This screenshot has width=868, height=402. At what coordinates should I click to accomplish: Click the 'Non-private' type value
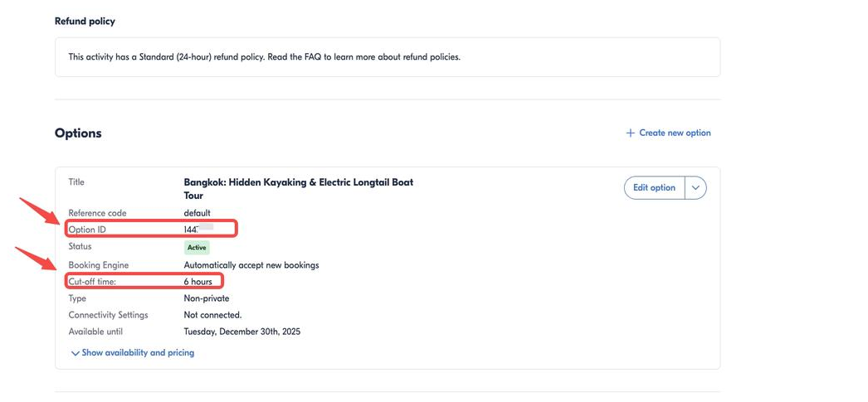click(206, 298)
